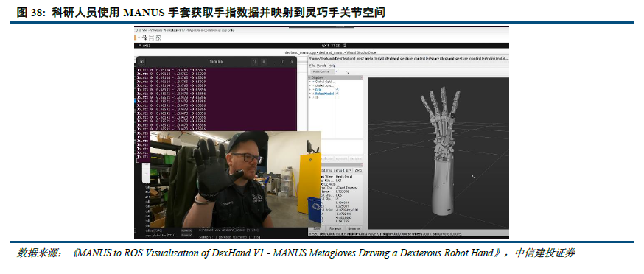Click VMware enter full screen icon
The width and height of the screenshot is (644, 274).
151,37
